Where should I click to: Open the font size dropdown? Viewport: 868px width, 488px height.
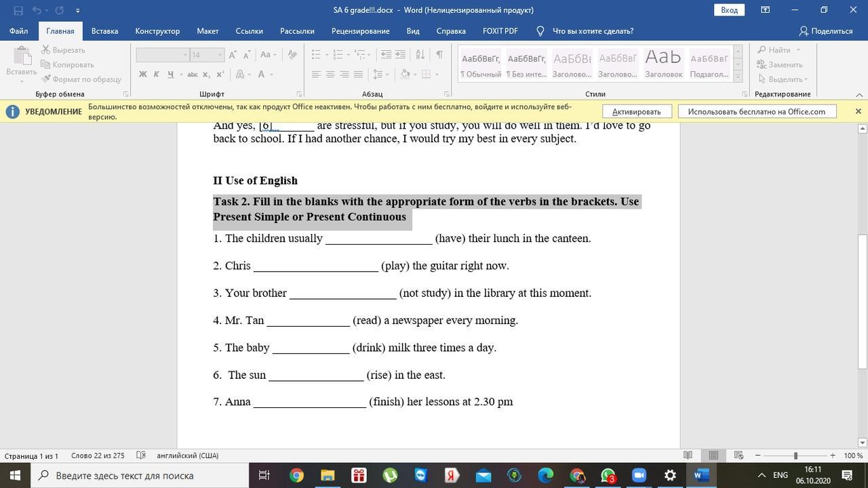coord(220,55)
